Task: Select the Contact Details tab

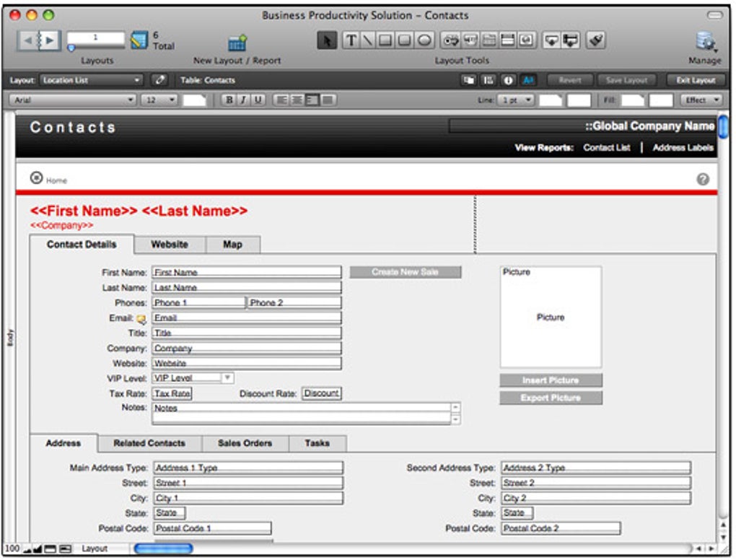Action: click(82, 245)
